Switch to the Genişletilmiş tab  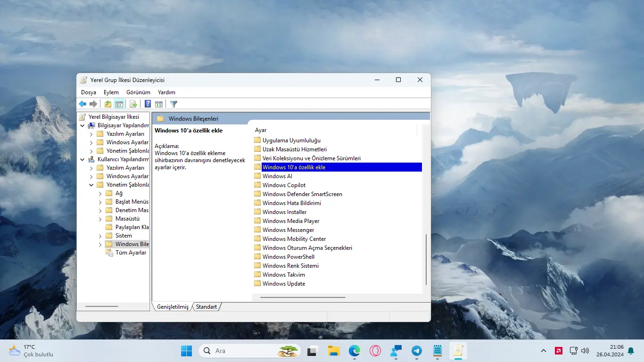173,307
